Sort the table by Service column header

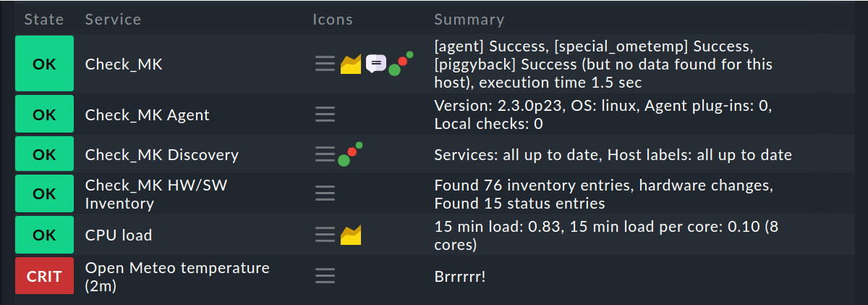click(113, 20)
